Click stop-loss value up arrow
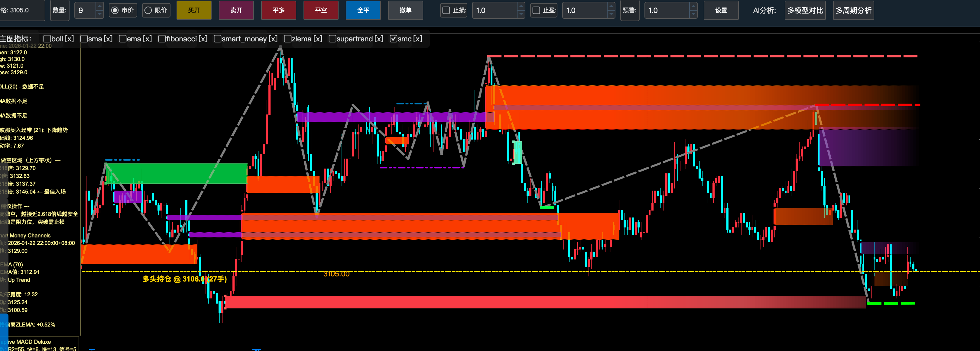980x351 pixels. point(521,6)
